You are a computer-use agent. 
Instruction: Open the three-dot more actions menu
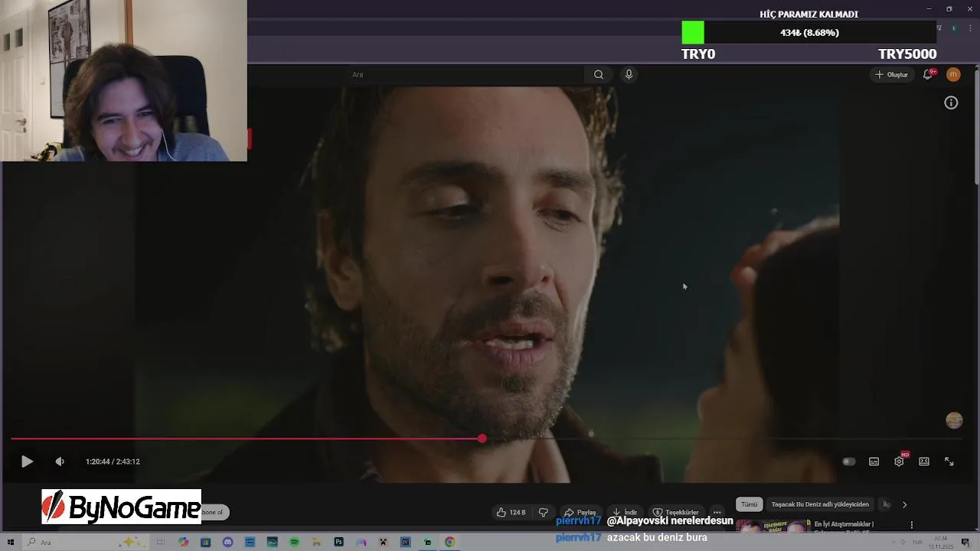click(x=717, y=512)
